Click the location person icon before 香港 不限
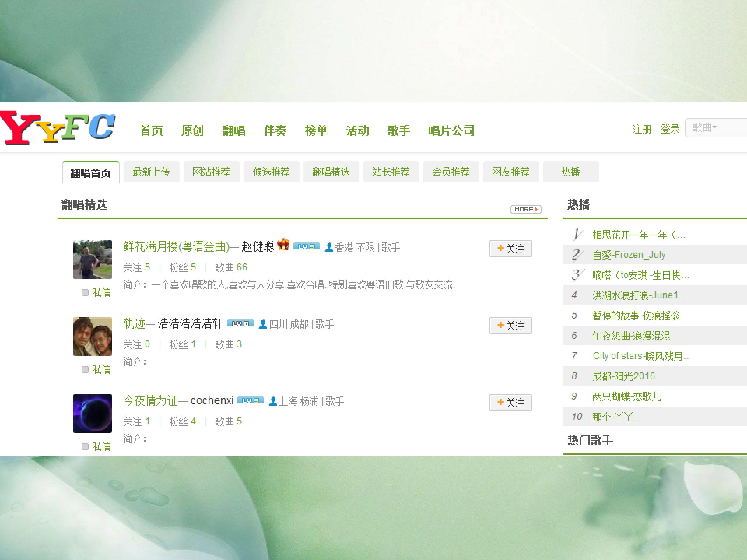This screenshot has height=560, width=747. pyautogui.click(x=329, y=247)
